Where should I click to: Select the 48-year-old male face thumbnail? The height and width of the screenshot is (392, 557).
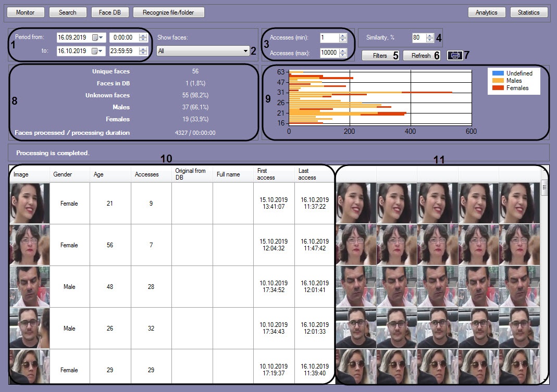pos(29,287)
